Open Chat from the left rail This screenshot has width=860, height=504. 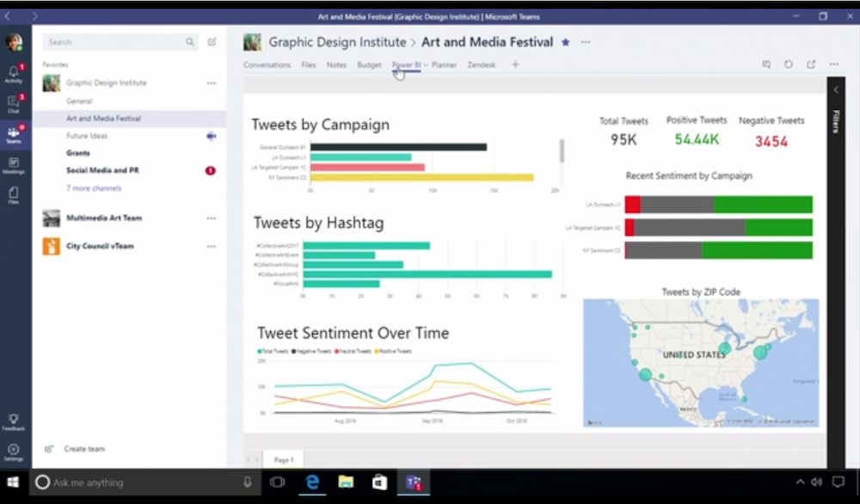pos(14,103)
